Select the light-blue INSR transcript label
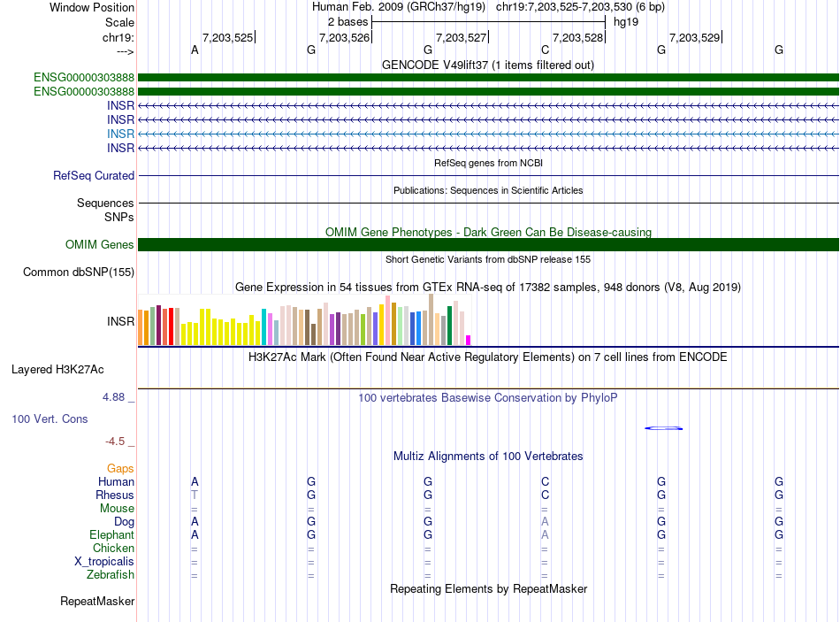840x622 pixels. tap(120, 134)
